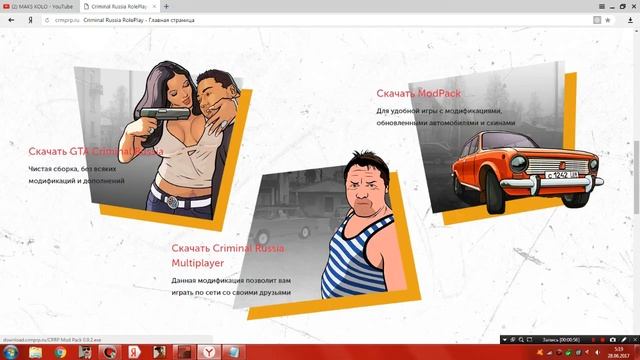Open File Explorer from the taskbar
Screen dimensions: 640x360
[36, 352]
